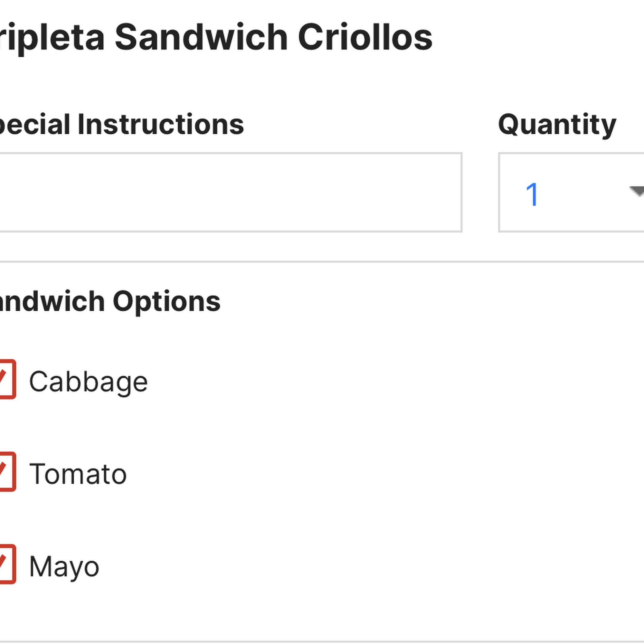Viewport: 644px width, 644px height.
Task: Select the blue quantity value 1
Action: (532, 194)
